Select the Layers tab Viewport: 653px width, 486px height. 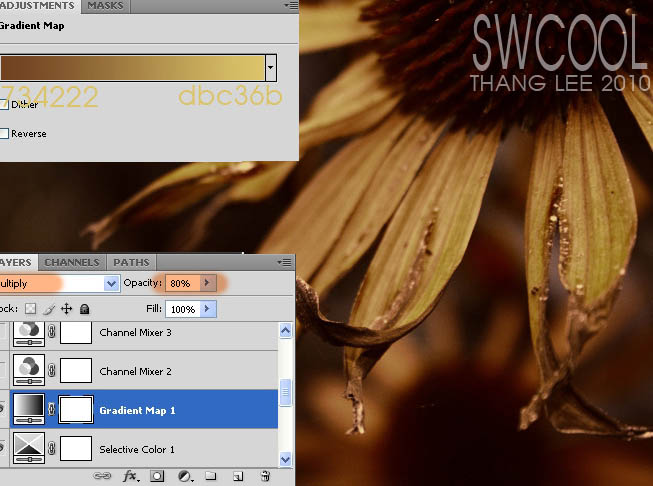[17, 262]
